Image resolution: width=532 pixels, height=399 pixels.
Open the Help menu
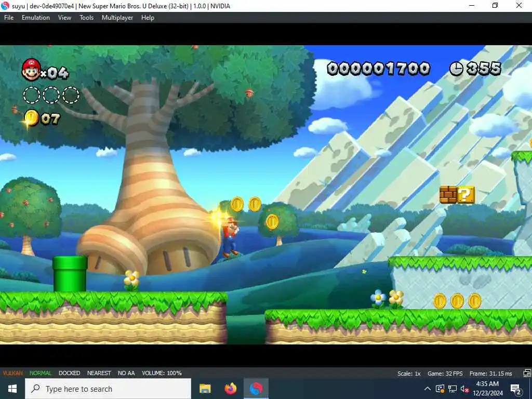coord(148,18)
